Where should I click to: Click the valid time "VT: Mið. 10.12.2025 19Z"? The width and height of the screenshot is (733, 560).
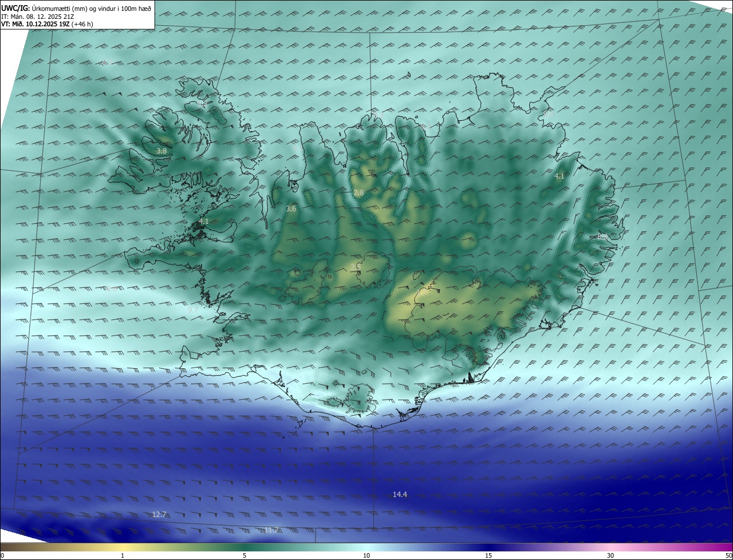(36, 24)
